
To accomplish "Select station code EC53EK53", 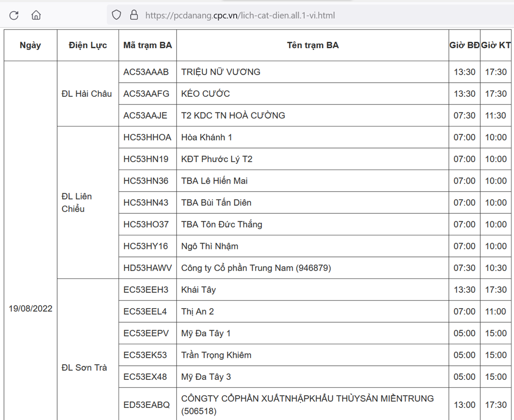I will pyautogui.click(x=145, y=355).
